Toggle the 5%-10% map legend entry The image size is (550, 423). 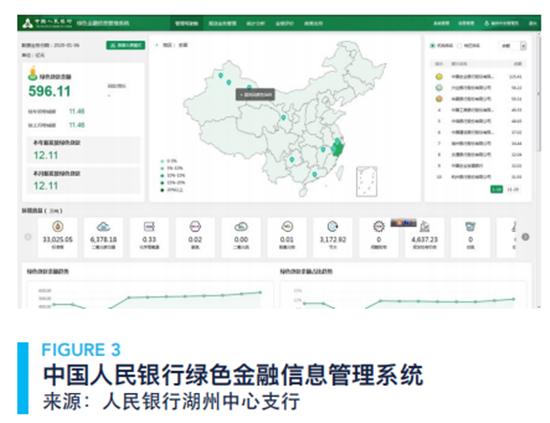click(x=172, y=168)
